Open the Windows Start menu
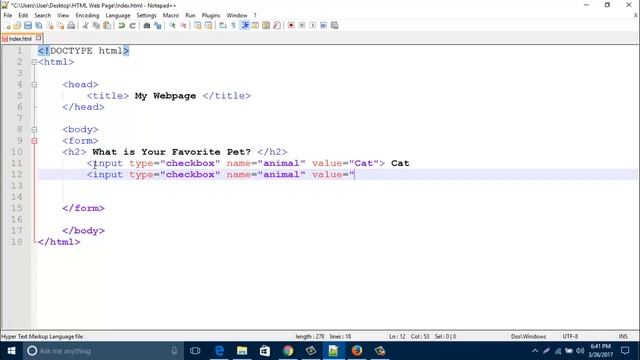The width and height of the screenshot is (640, 360). [x=11, y=351]
